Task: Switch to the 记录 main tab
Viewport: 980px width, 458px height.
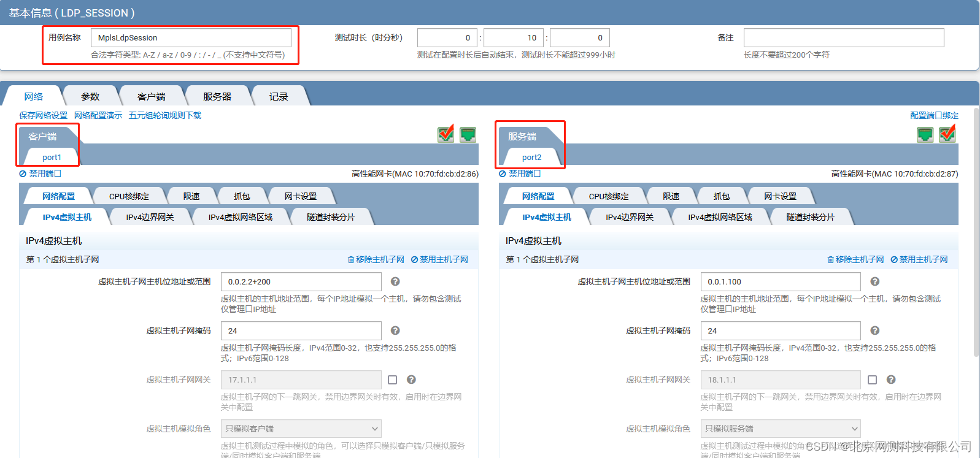Action: (279, 96)
